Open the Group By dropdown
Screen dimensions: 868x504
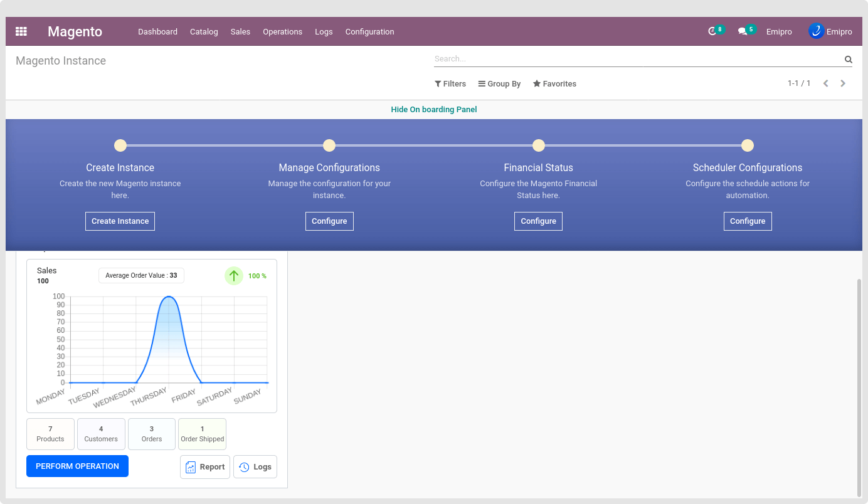pos(499,84)
